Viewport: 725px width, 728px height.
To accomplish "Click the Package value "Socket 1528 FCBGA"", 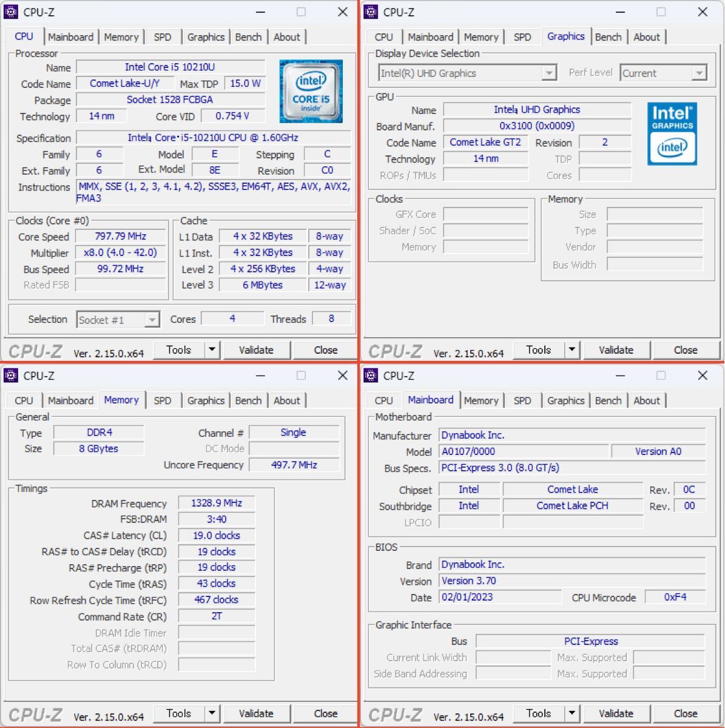I will click(x=170, y=100).
